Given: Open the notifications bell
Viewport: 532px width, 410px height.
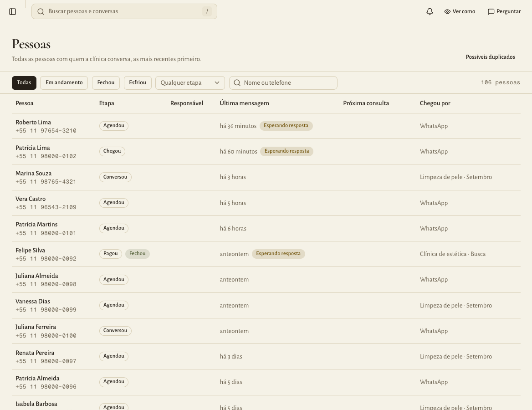Looking at the screenshot, I should [430, 11].
